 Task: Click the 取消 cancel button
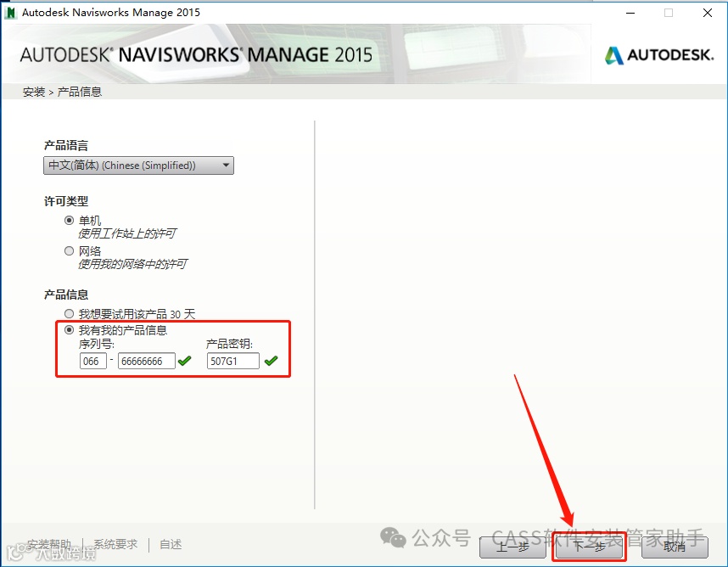(x=675, y=547)
